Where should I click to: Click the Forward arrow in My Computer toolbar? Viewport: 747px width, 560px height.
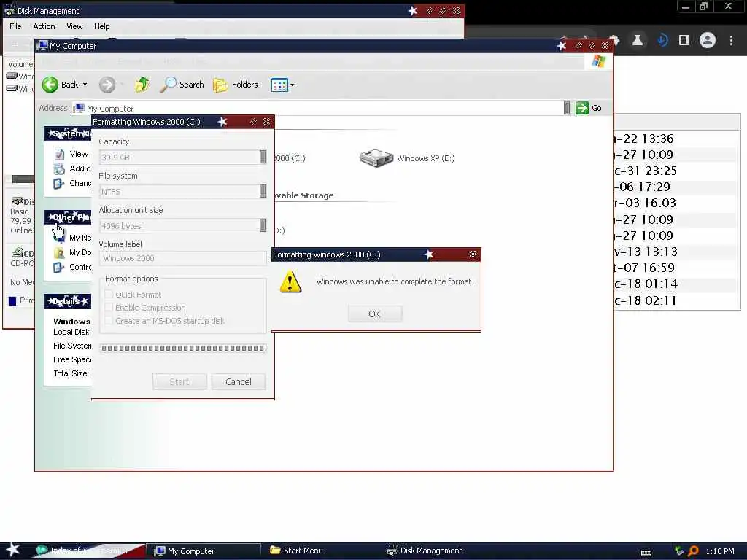(107, 85)
